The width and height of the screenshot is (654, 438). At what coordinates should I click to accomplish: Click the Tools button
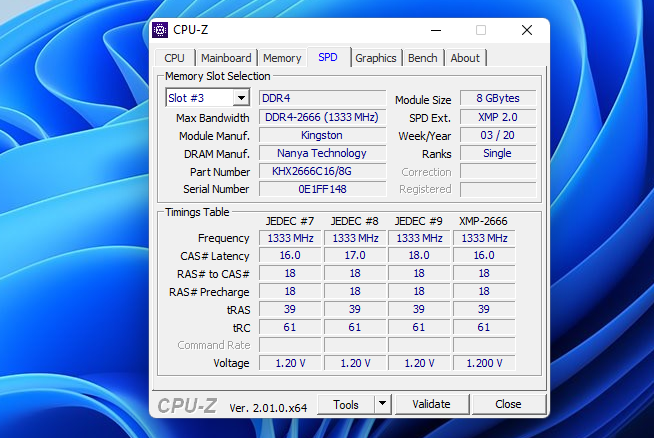point(346,404)
